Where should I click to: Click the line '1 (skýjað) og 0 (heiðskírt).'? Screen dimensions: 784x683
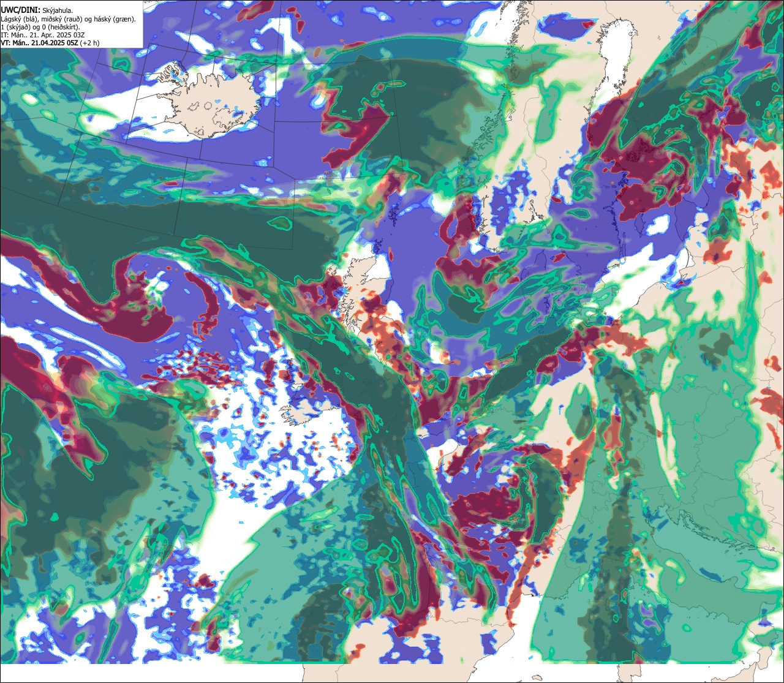click(40, 27)
